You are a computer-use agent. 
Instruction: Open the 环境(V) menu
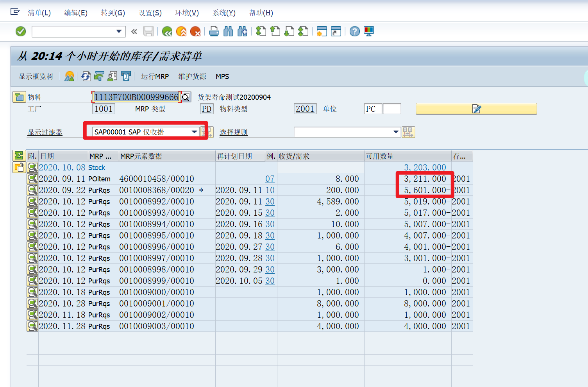coord(187,13)
